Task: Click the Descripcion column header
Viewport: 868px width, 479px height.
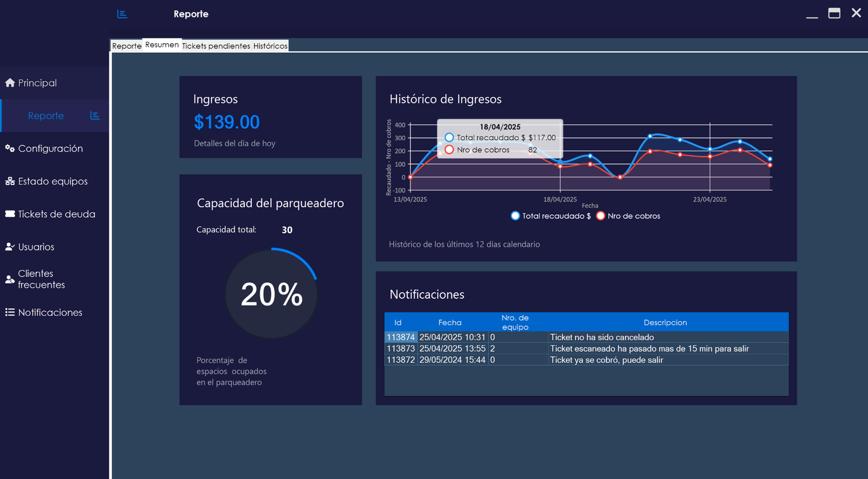Action: (x=665, y=322)
